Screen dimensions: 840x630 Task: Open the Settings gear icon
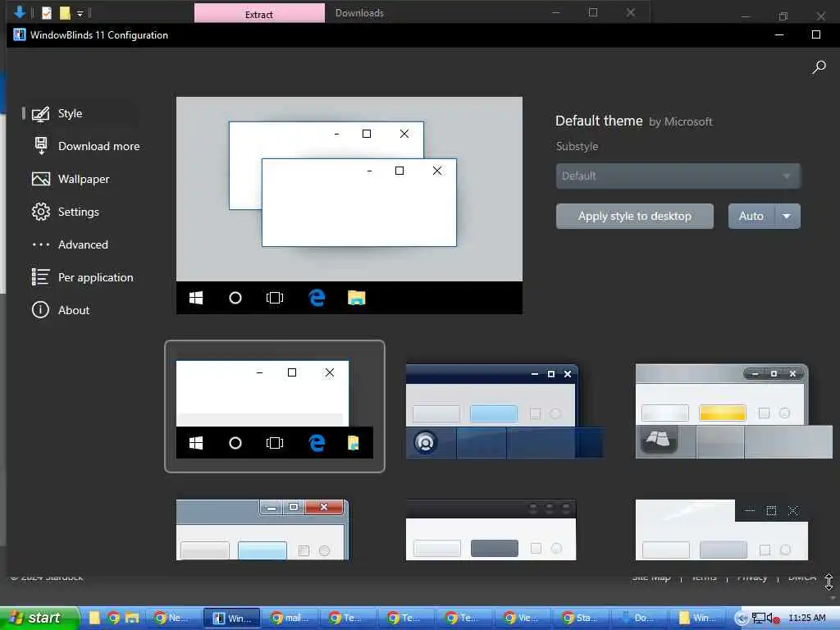pyautogui.click(x=41, y=212)
